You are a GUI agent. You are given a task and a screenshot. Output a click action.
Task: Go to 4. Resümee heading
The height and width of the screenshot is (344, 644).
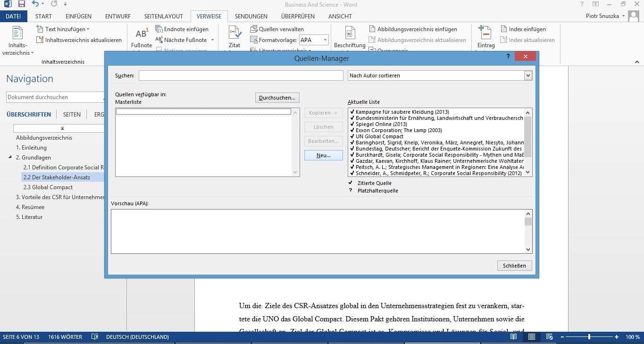coord(30,207)
